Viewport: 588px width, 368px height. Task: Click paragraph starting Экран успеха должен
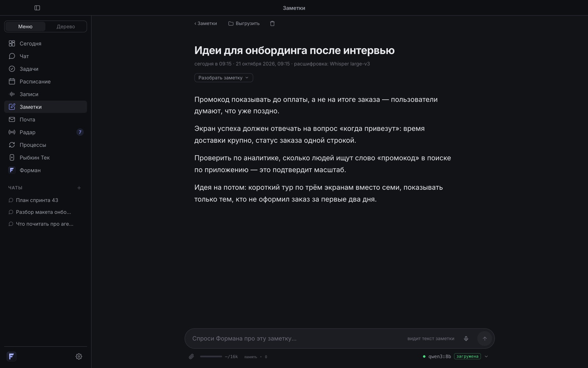pos(309,134)
